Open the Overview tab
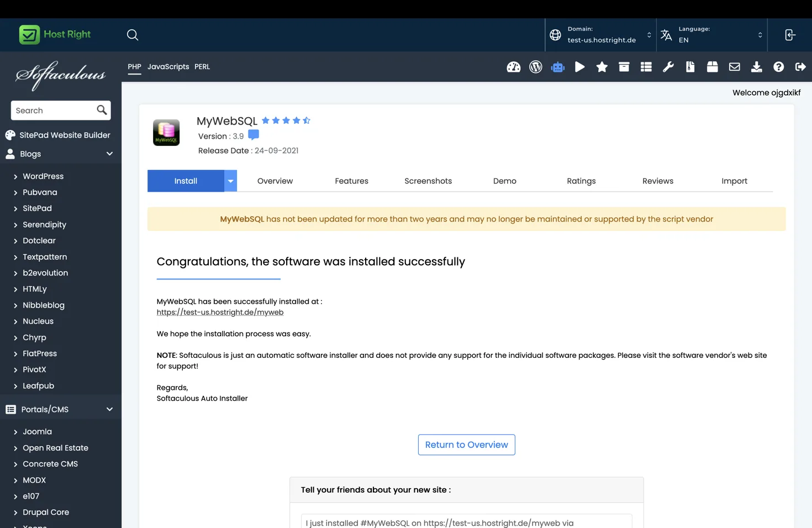 point(275,181)
